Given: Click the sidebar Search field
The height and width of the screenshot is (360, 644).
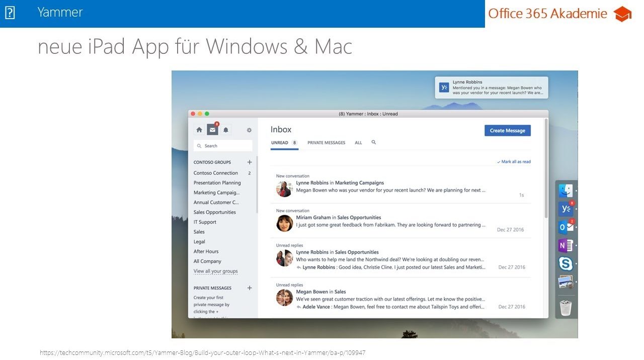Looking at the screenshot, I should [x=223, y=146].
